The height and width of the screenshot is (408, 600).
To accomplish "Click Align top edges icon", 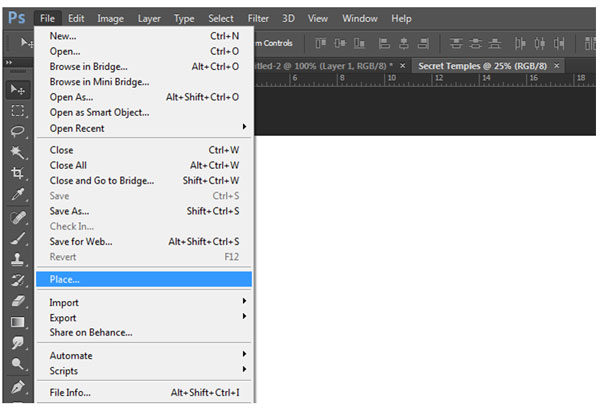I will (321, 43).
